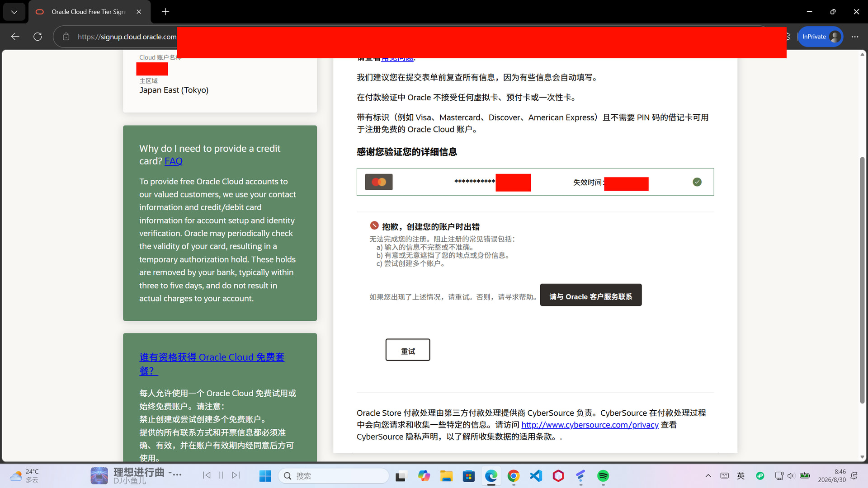Click the taskbar 搜索 search box
The width and height of the screenshot is (868, 488).
pos(334,476)
